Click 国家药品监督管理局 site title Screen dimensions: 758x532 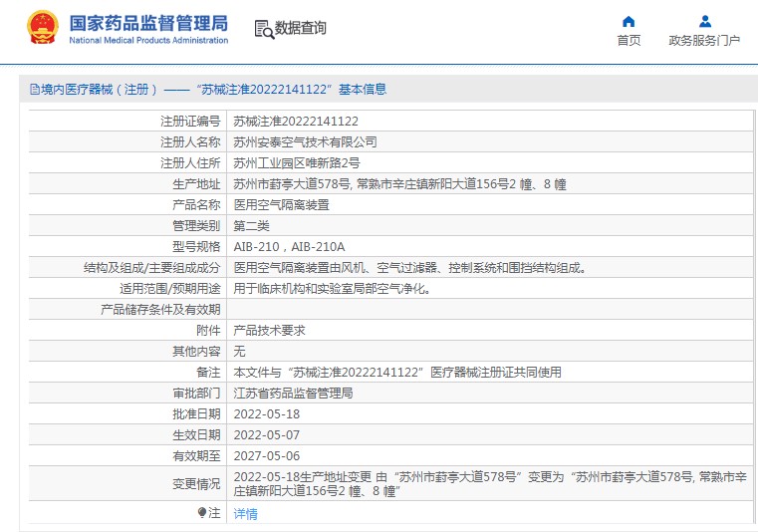pos(148,23)
